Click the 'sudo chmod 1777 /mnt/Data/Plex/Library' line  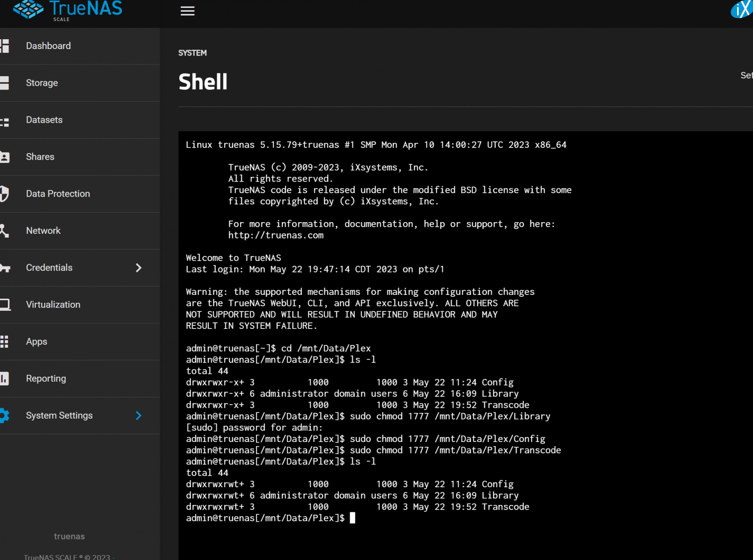(x=368, y=416)
